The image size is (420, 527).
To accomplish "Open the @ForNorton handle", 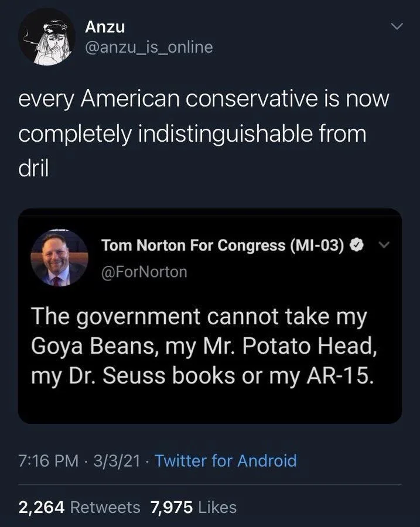I will [x=144, y=271].
